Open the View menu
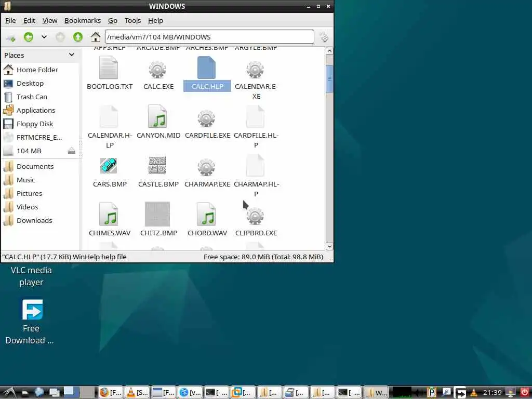532x399 pixels. 49,21
